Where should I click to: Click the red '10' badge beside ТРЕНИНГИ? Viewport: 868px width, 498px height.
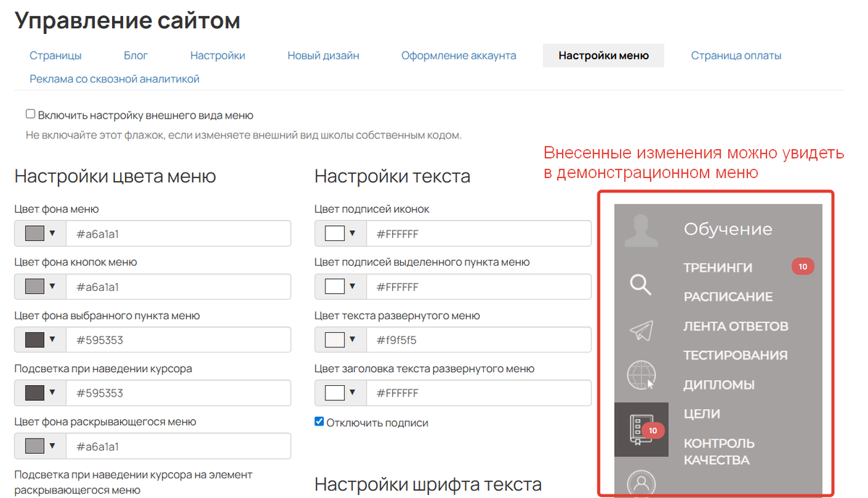(x=803, y=267)
